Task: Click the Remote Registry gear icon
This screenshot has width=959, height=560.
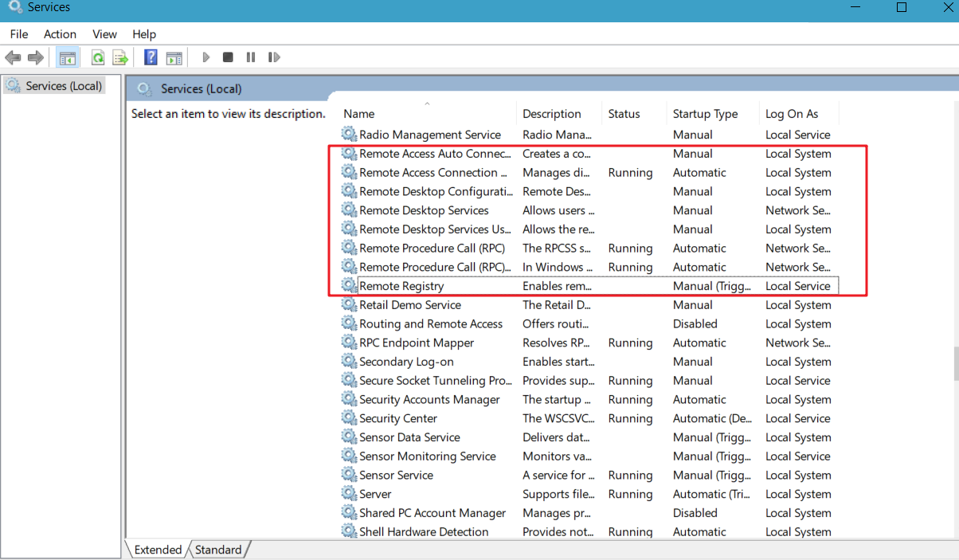Action: click(349, 286)
